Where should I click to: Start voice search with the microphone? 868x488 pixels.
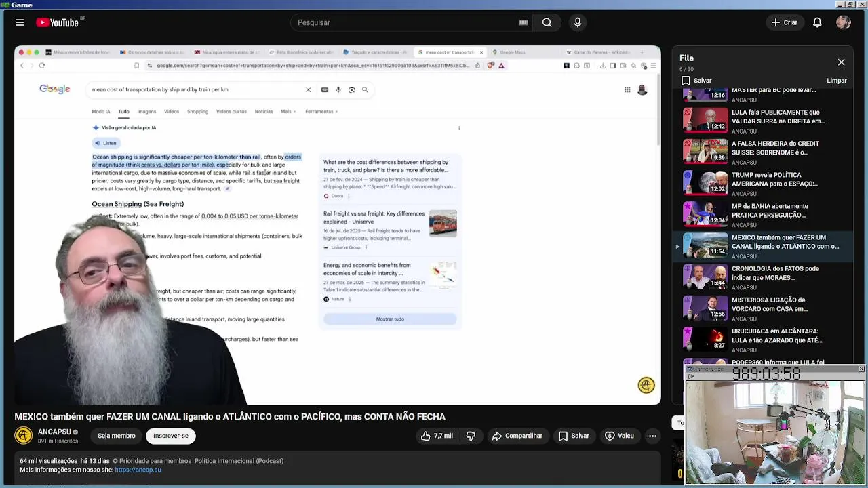point(578,22)
